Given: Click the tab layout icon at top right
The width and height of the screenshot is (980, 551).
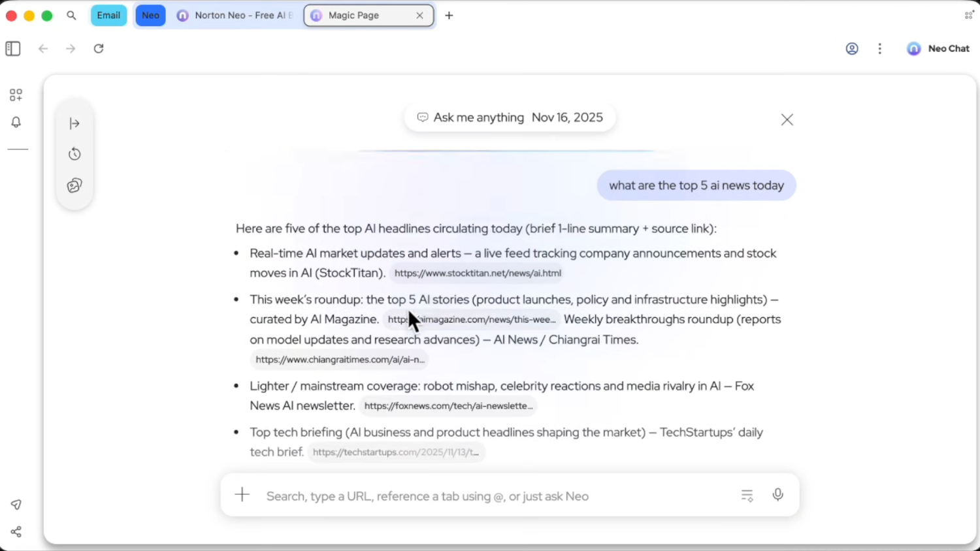Looking at the screenshot, I should coord(969,15).
